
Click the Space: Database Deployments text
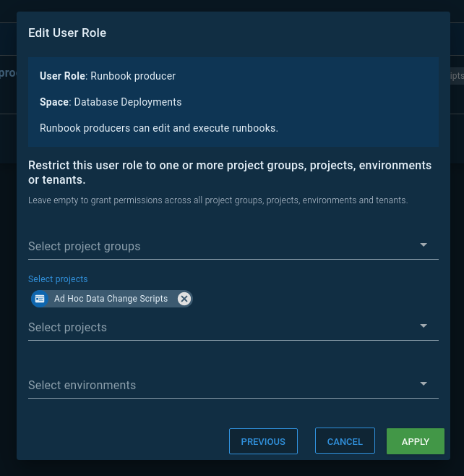pos(111,102)
